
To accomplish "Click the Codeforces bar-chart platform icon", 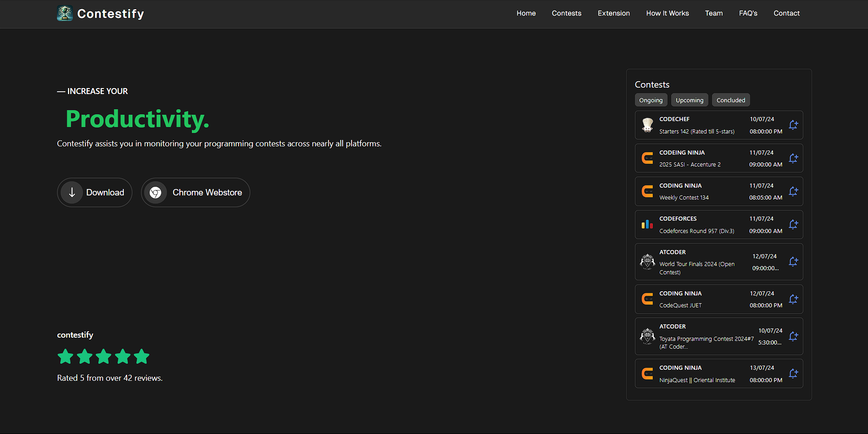I will coord(647,224).
